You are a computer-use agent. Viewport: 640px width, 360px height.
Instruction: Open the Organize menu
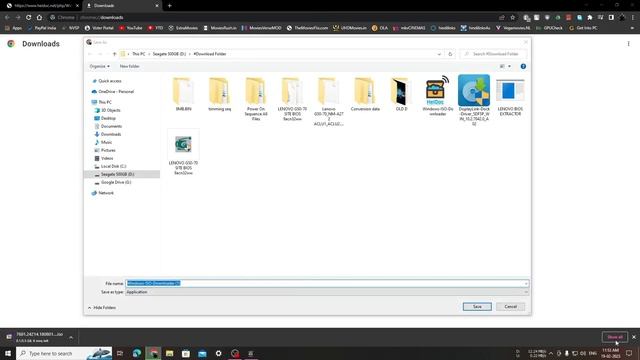pyautogui.click(x=100, y=66)
